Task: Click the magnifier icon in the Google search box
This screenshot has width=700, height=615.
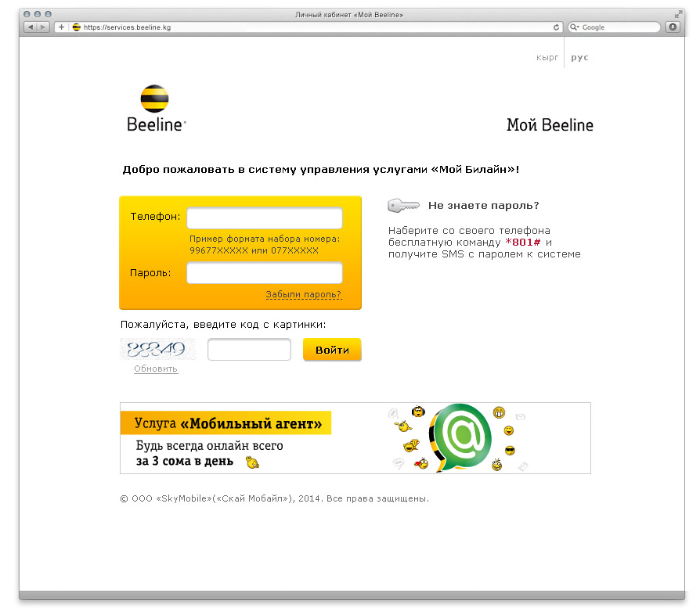Action: (574, 27)
